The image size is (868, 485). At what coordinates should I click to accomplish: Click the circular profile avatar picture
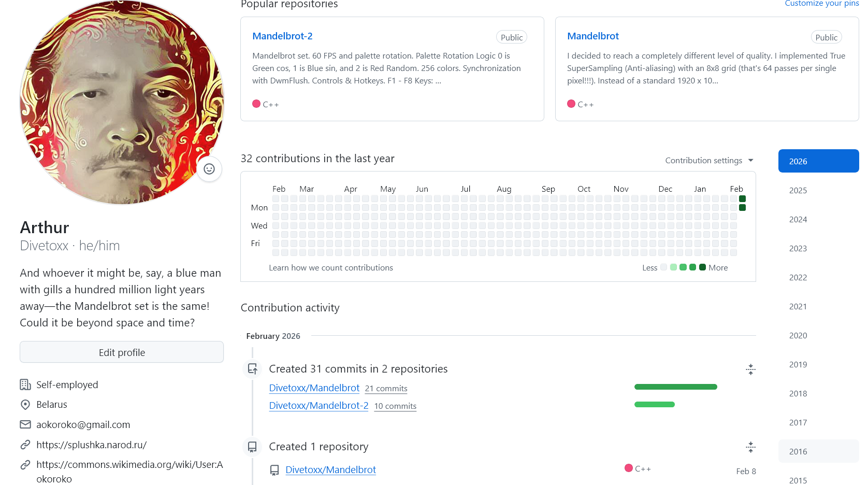[122, 102]
